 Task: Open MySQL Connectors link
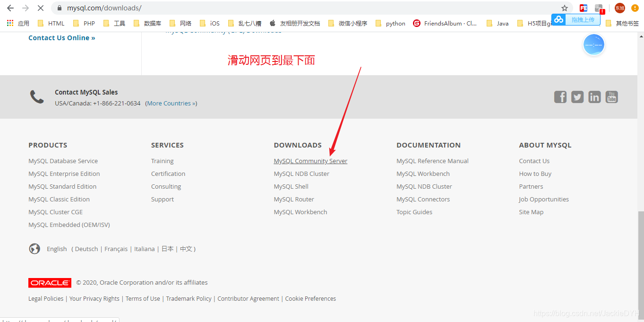pos(423,199)
